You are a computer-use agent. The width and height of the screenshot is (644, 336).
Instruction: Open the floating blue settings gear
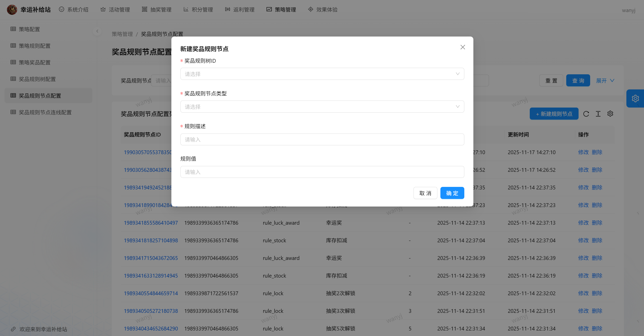click(635, 98)
